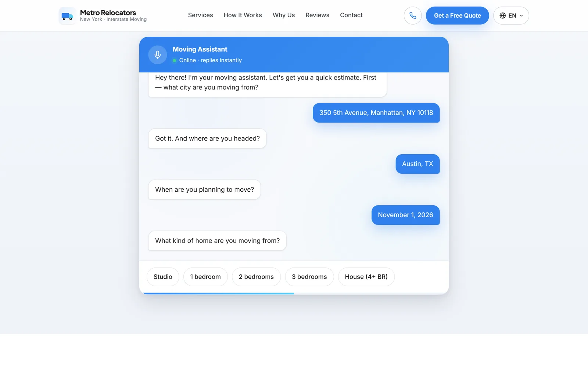Screen dimensions: 588x368
Task: Click the globe language icon
Action: pos(503,15)
